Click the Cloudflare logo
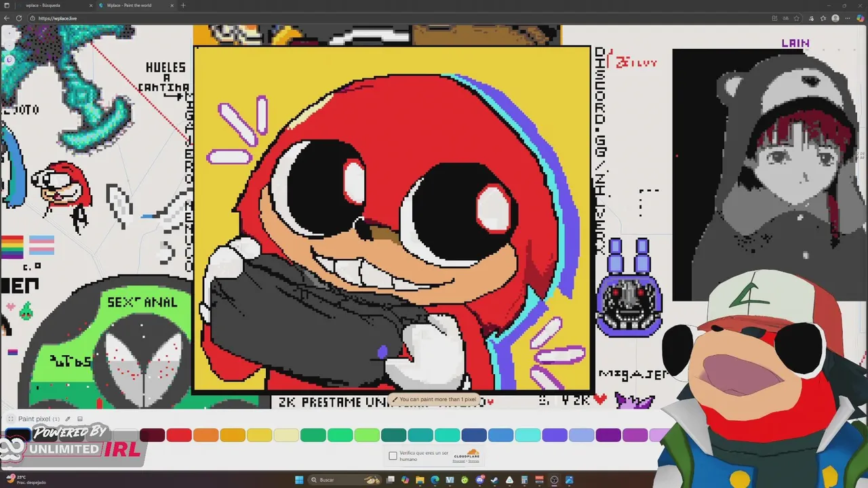 [467, 453]
